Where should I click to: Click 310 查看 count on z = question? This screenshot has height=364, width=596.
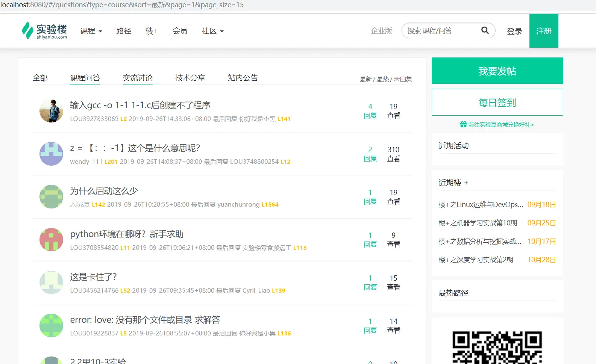(393, 154)
